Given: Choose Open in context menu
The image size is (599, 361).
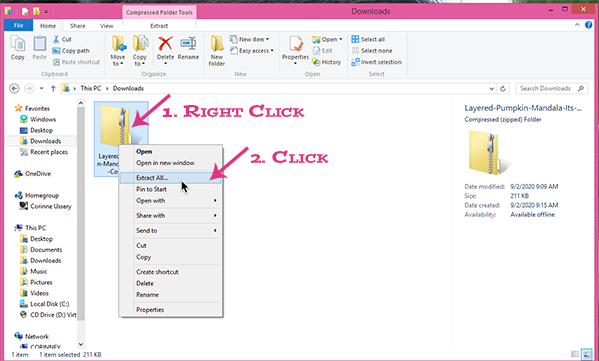Looking at the screenshot, I should 170,151.
